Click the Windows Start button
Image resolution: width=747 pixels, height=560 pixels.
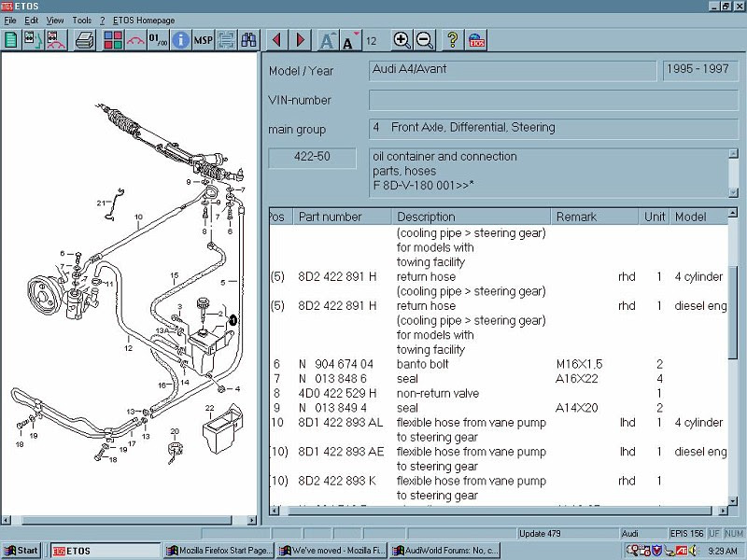click(21, 551)
